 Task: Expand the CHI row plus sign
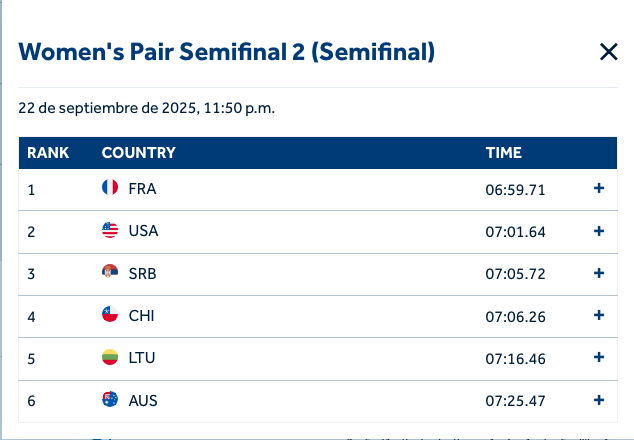(599, 315)
